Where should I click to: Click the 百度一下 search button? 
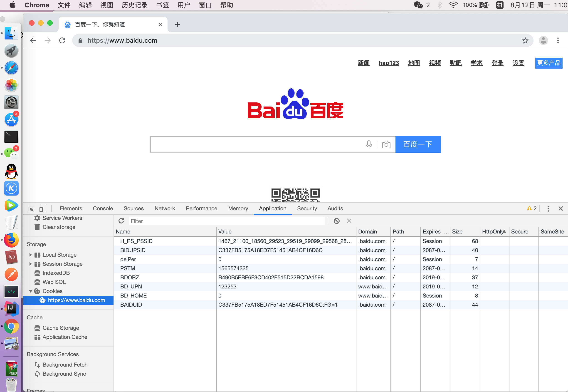coord(418,144)
